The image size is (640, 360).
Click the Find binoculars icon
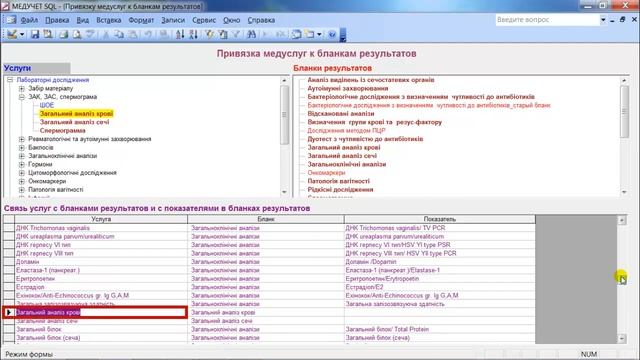click(x=252, y=34)
